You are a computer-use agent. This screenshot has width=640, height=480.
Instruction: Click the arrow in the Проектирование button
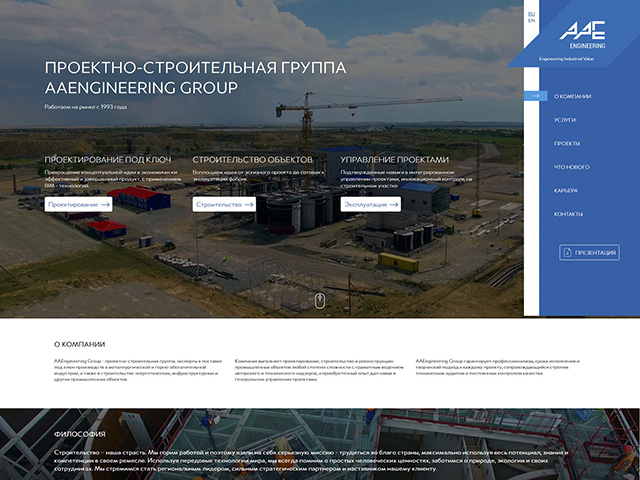point(105,204)
